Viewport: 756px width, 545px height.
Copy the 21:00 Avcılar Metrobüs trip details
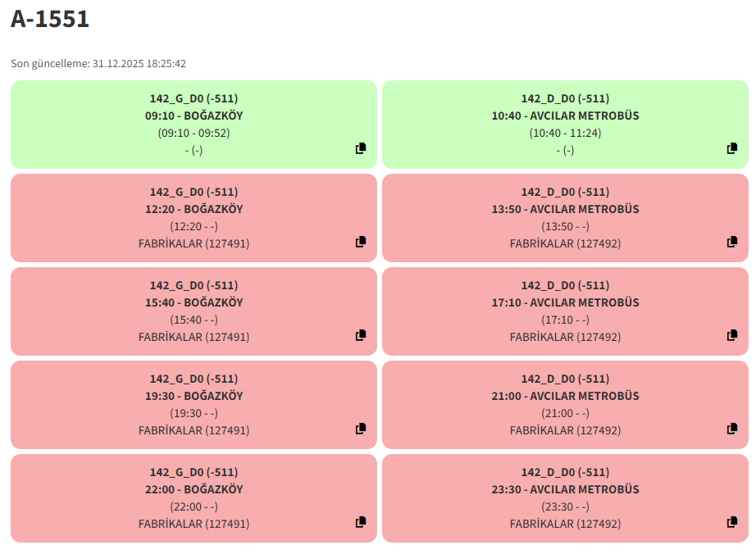pyautogui.click(x=732, y=429)
